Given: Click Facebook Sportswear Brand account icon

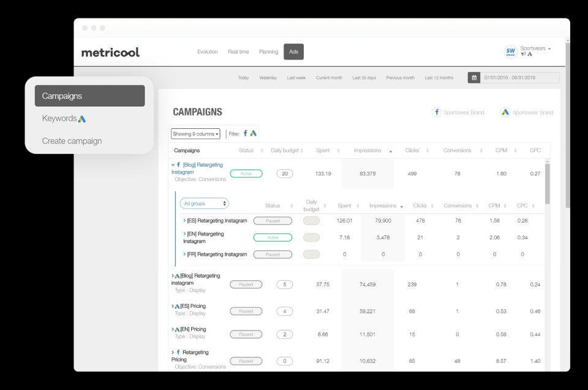Looking at the screenshot, I should click(x=437, y=112).
